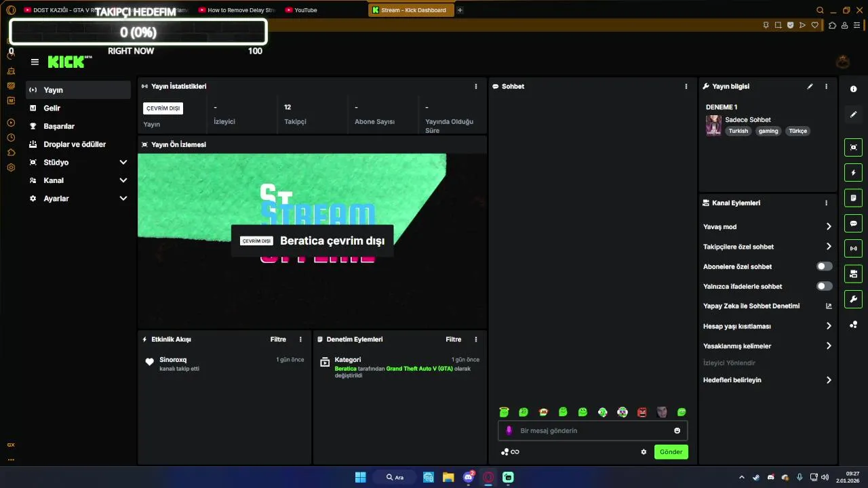
Task: Toggle the chat bubble icon in the right rail
Action: (853, 223)
